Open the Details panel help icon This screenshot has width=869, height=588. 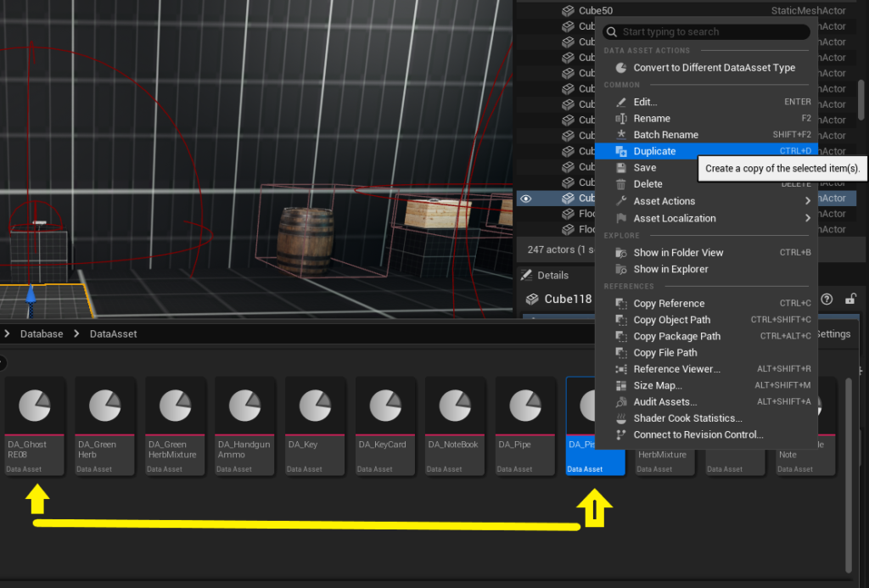[x=827, y=300]
